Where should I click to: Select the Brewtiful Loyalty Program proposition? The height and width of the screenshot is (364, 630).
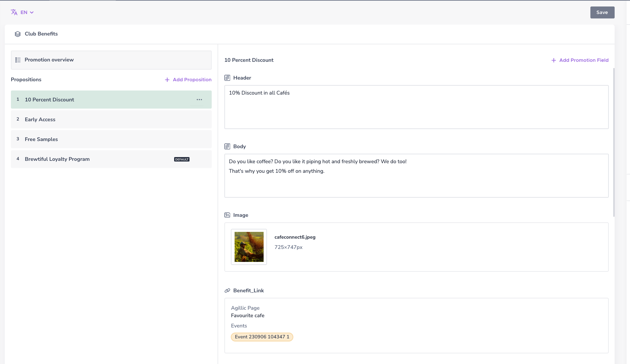pyautogui.click(x=111, y=159)
